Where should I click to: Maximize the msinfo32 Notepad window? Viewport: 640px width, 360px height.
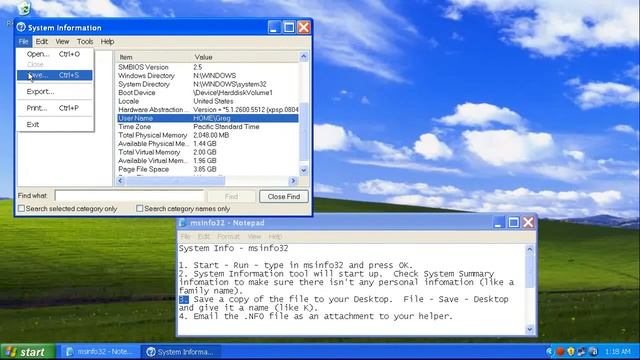point(513,222)
